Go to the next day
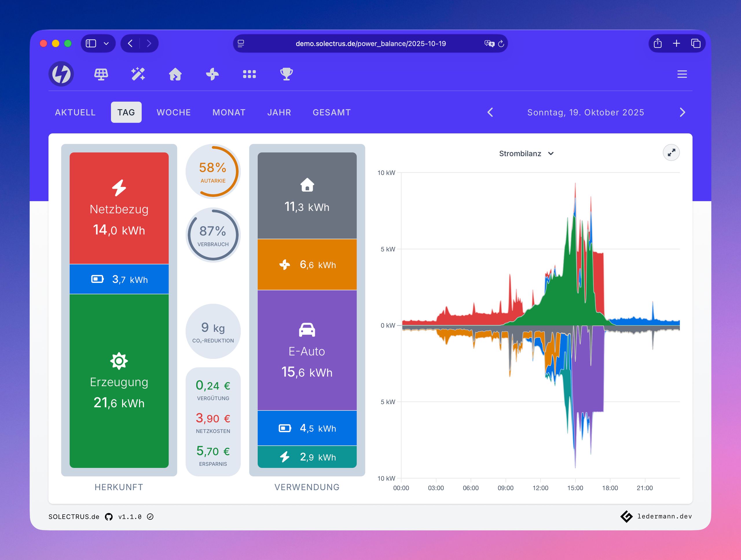Viewport: 741px width, 560px height. [x=682, y=112]
